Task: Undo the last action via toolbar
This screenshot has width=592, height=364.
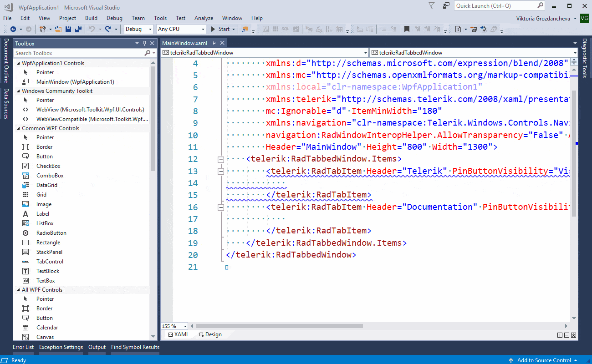Action: click(92, 29)
